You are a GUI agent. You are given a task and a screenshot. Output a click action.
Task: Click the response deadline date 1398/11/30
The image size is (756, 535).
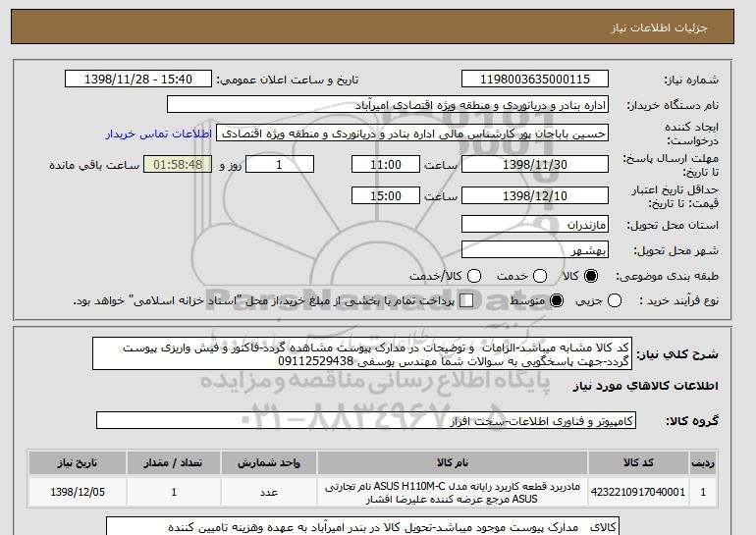[535, 164]
